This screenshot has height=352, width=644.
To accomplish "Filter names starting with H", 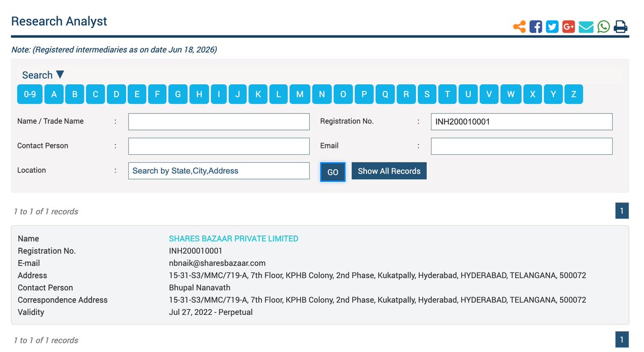I will (199, 94).
